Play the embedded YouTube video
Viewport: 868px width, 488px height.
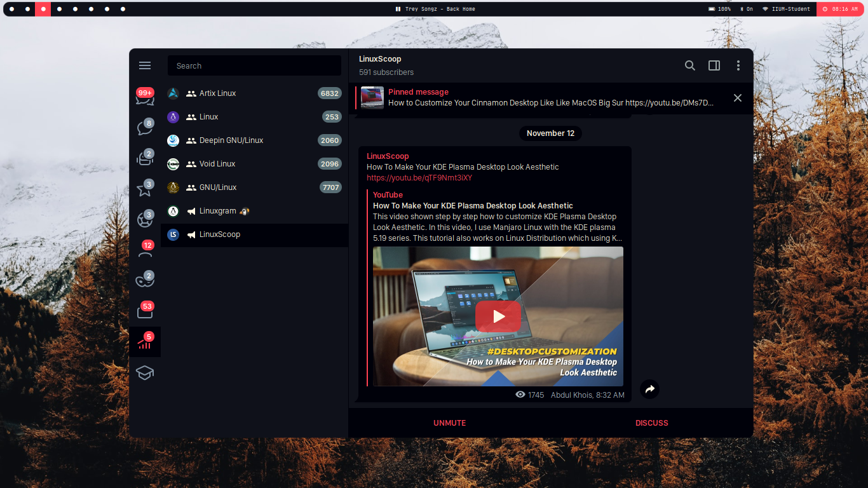coord(498,316)
